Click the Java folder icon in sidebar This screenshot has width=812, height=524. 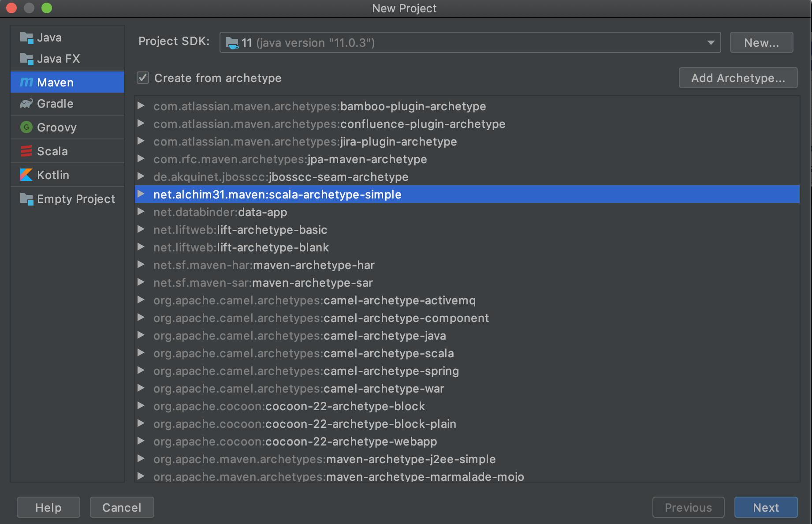pyautogui.click(x=26, y=38)
